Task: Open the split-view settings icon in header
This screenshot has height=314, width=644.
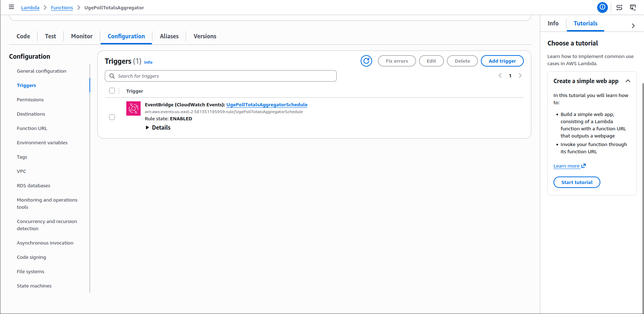Action: pos(619,7)
